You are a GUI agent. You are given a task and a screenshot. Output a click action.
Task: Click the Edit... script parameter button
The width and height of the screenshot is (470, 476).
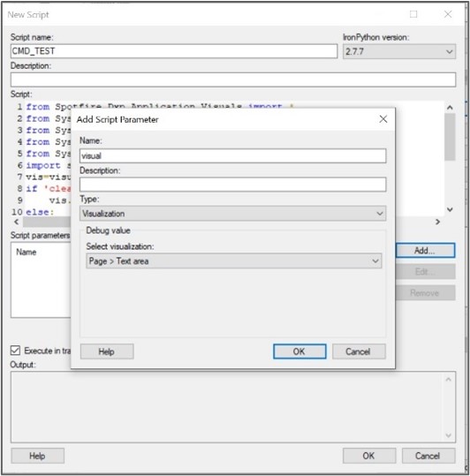(425, 271)
